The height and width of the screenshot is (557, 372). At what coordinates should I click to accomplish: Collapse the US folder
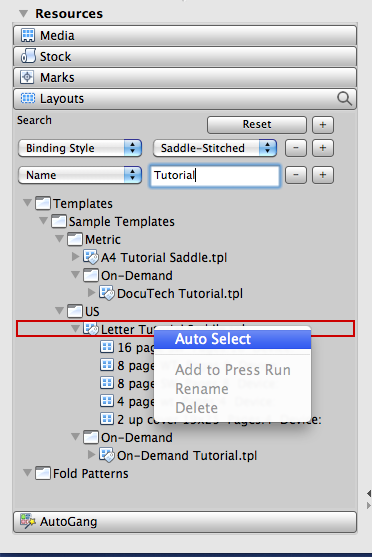(x=59, y=311)
